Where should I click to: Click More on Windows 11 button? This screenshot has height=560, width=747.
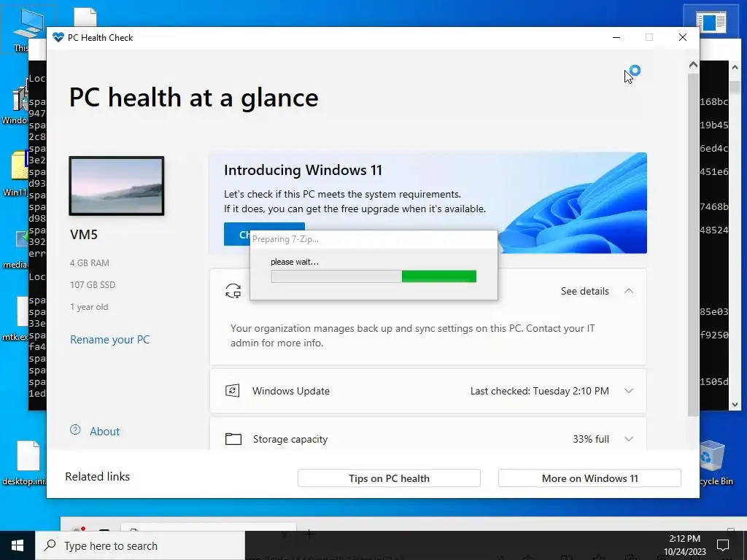click(x=589, y=478)
